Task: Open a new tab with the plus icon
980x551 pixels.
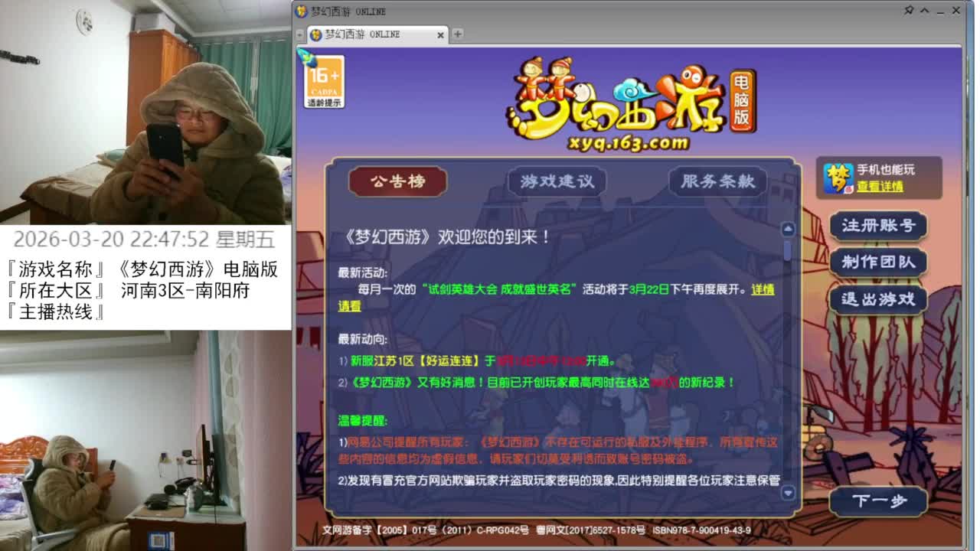Action: [x=458, y=34]
